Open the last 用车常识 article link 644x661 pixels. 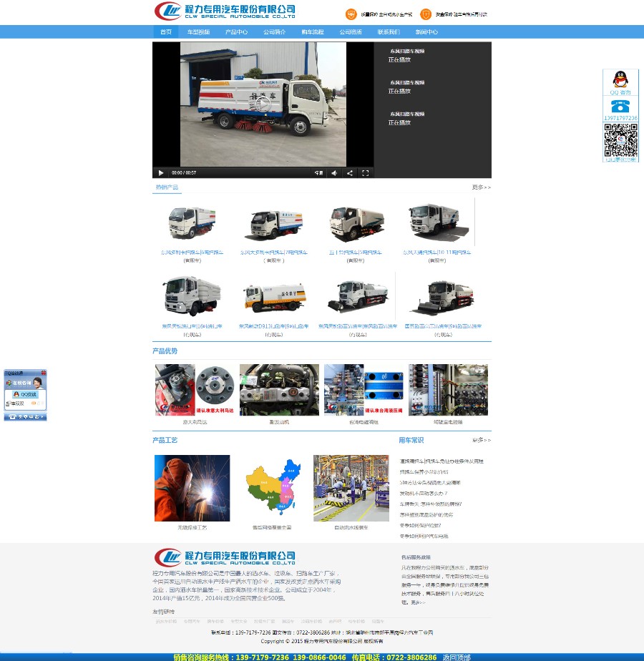coord(424,537)
